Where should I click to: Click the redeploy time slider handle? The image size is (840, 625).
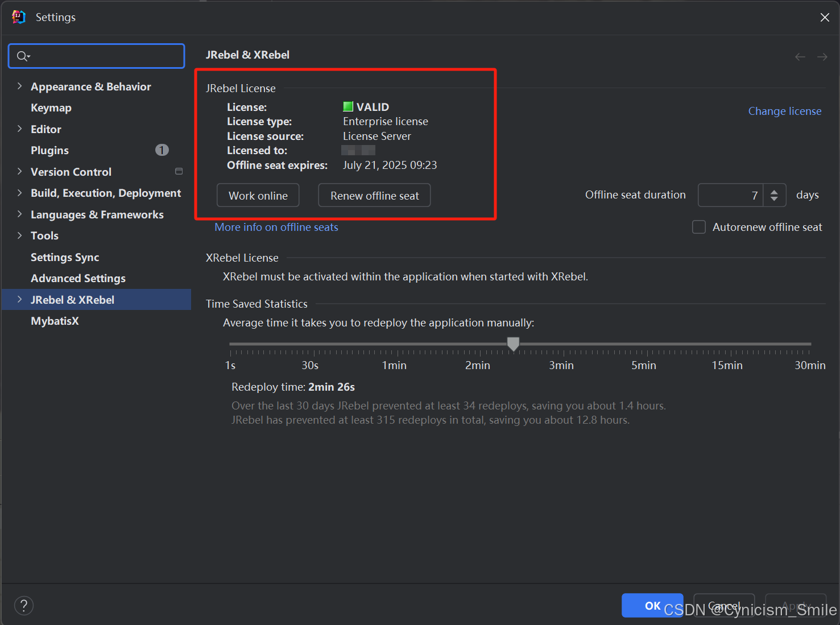[513, 343]
